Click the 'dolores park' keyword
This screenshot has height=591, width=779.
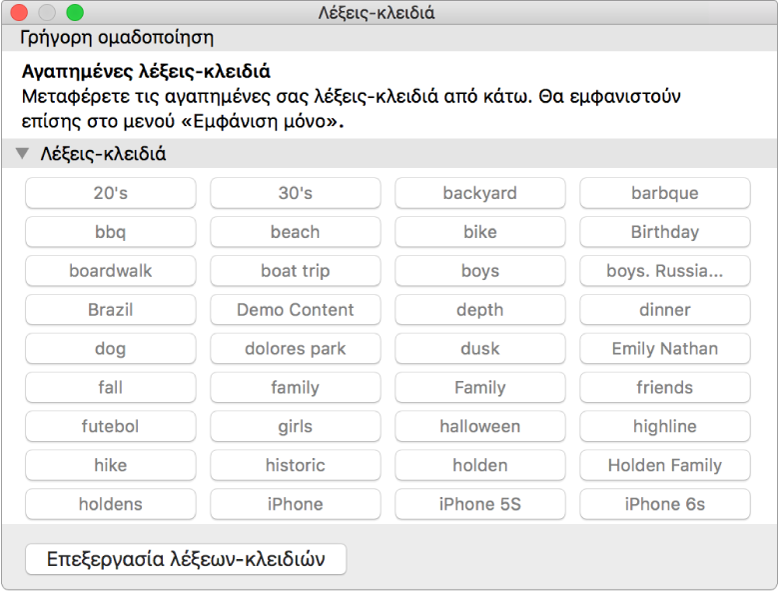[x=295, y=349]
